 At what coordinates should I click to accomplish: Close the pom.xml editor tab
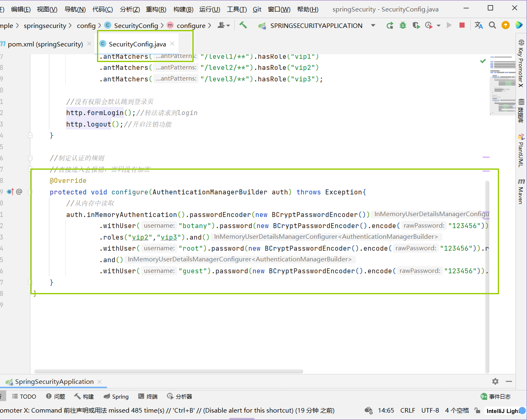[x=89, y=44]
